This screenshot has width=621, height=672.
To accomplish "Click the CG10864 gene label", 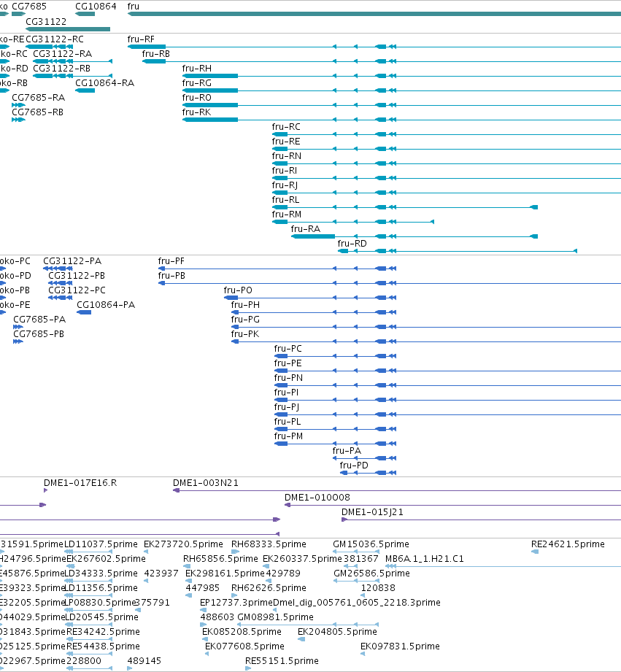I will point(96,7).
